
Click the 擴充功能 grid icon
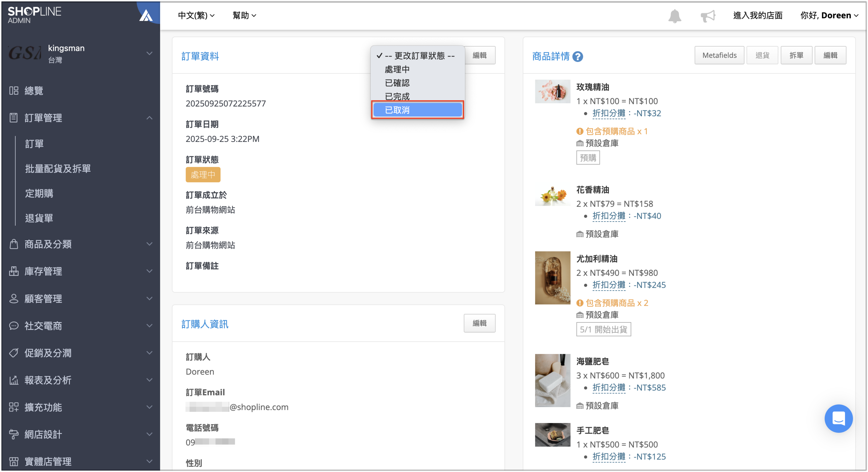[14, 407]
